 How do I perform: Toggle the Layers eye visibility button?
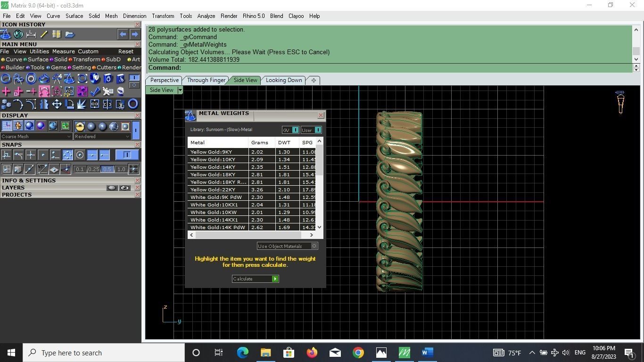pyautogui.click(x=125, y=188)
